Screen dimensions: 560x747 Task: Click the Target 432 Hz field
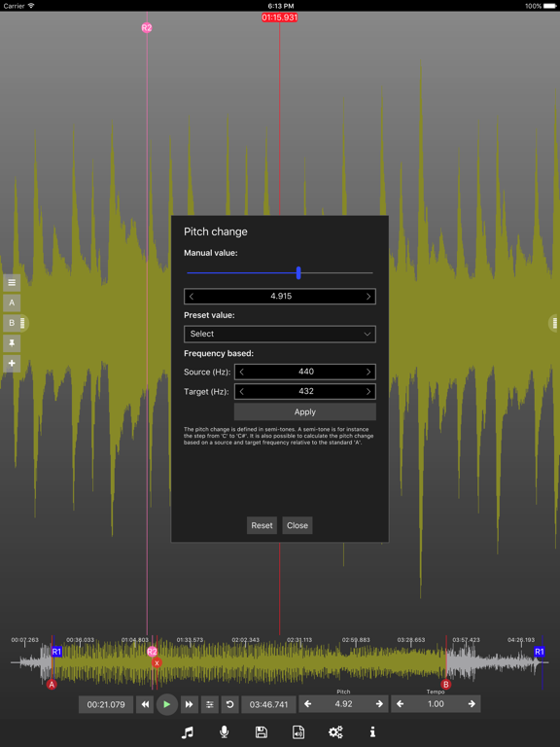pos(305,392)
